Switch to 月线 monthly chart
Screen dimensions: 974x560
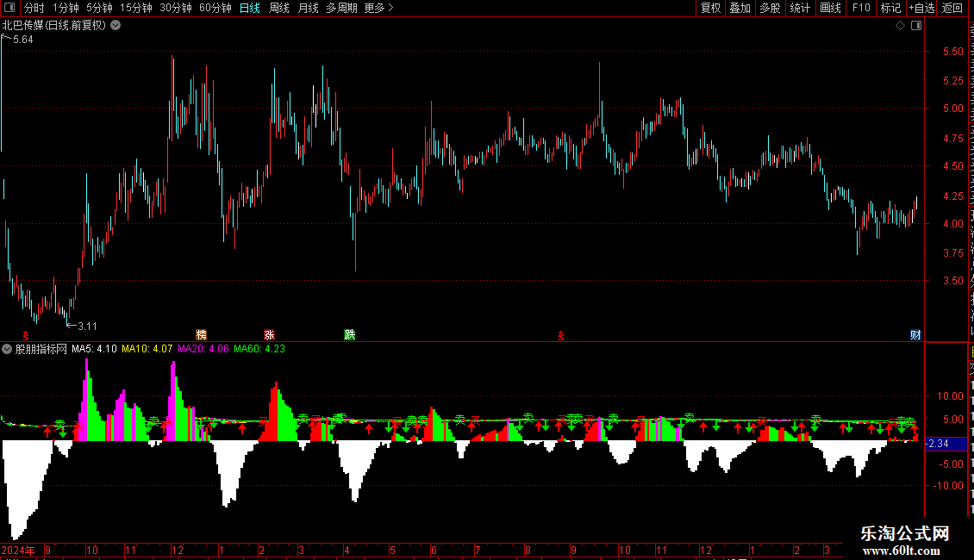[x=308, y=8]
